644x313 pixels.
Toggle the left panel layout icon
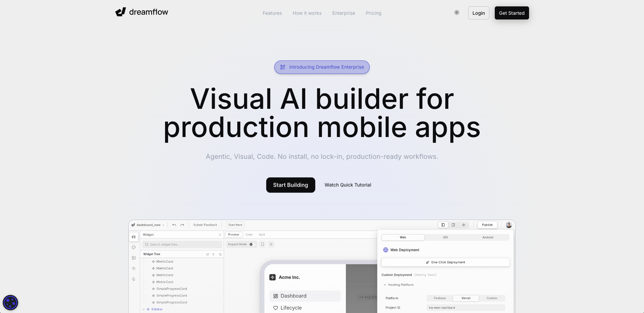click(x=443, y=225)
